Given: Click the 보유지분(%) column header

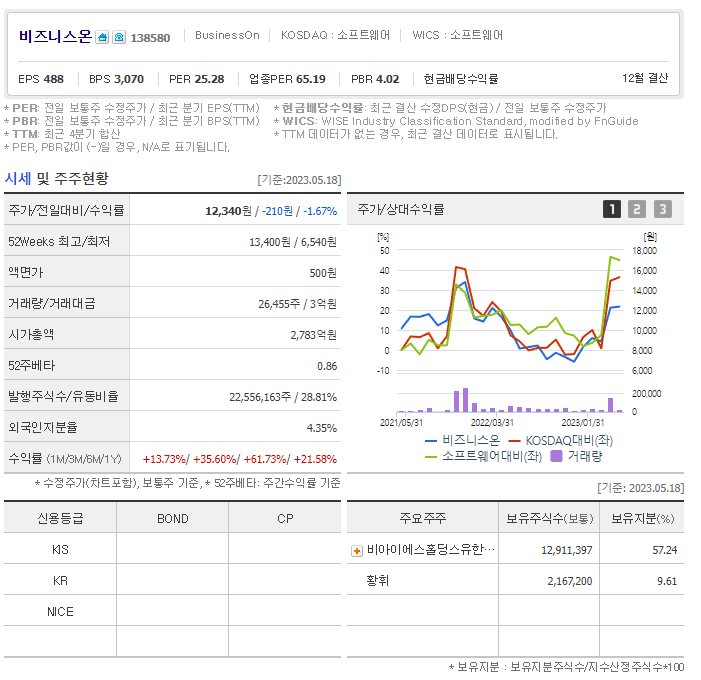Looking at the screenshot, I should click(642, 518).
